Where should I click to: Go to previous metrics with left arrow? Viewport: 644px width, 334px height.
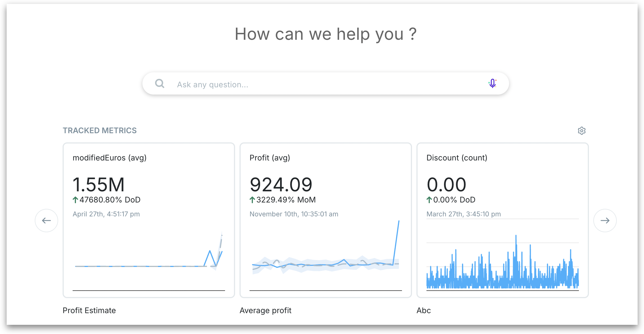(46, 221)
